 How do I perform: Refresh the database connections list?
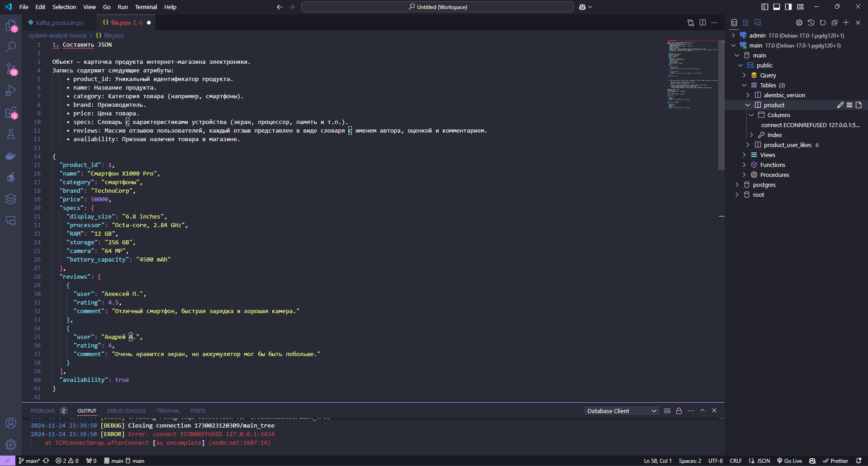823,23
